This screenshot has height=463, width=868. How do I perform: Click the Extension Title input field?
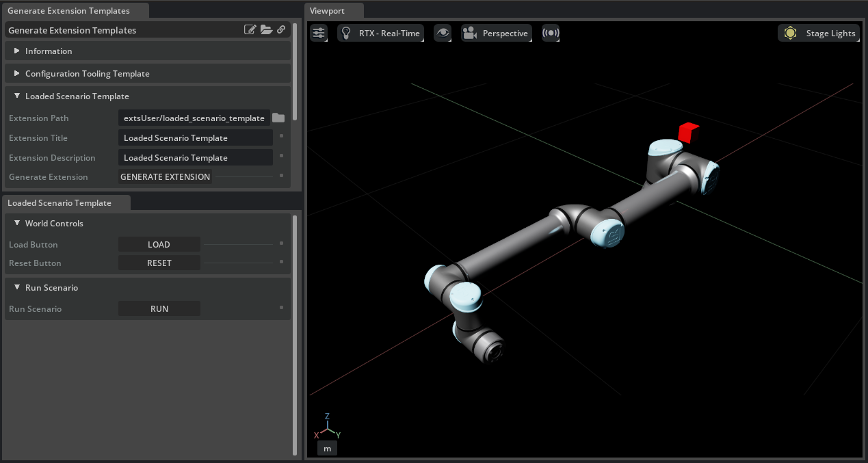click(x=195, y=138)
